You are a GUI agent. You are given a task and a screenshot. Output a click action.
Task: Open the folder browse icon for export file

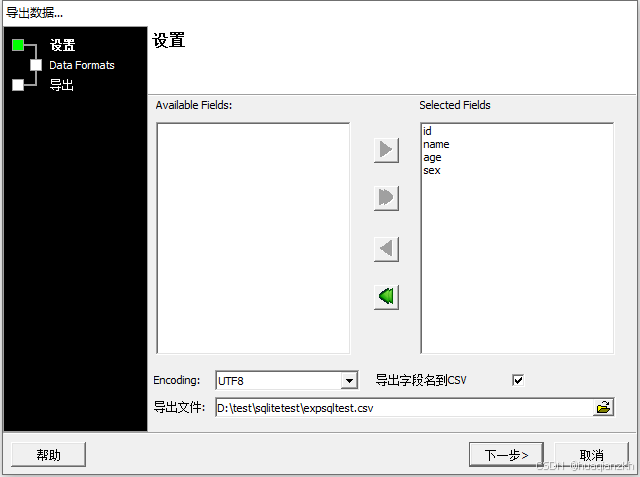(603, 407)
